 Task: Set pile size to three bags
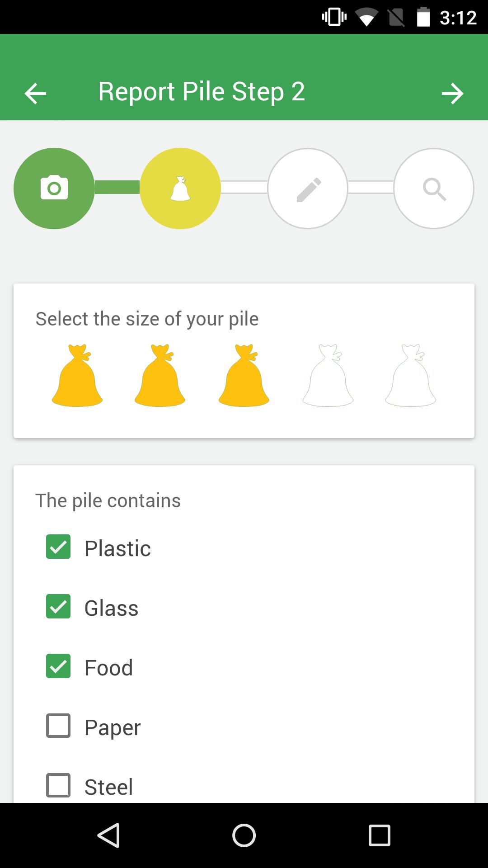pos(244,376)
